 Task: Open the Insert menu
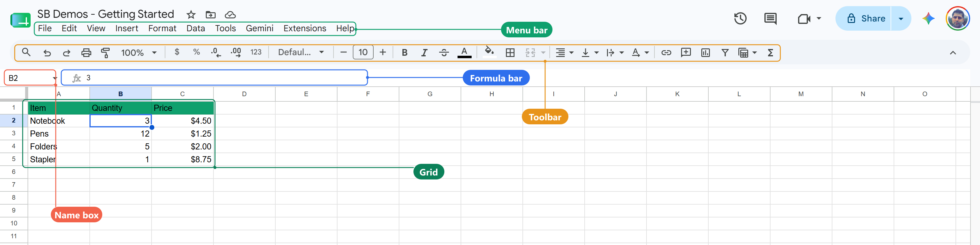coord(127,28)
